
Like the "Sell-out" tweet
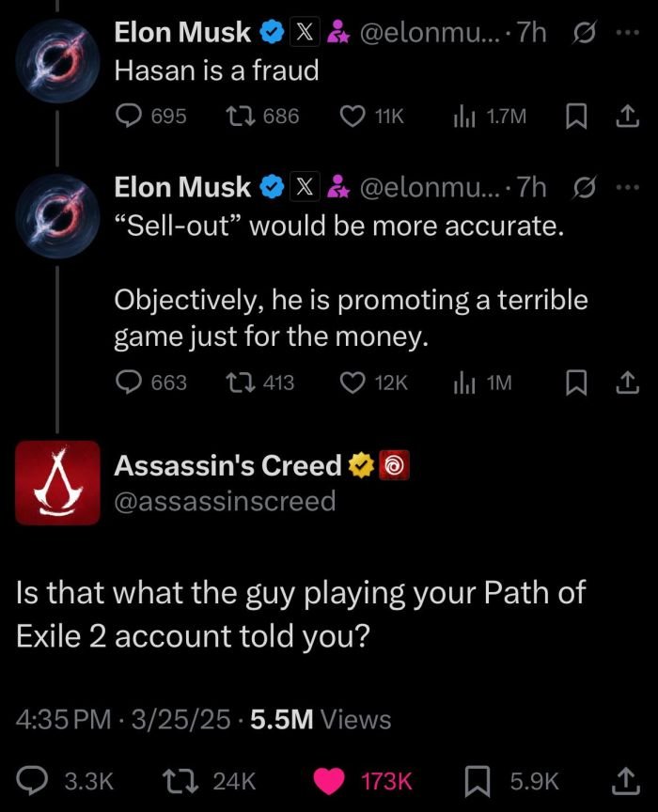[351, 382]
